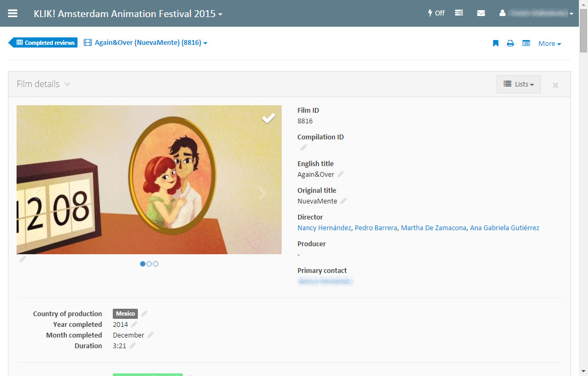Open the Lists dropdown
Viewport: 588px width, 376px height.
519,84
